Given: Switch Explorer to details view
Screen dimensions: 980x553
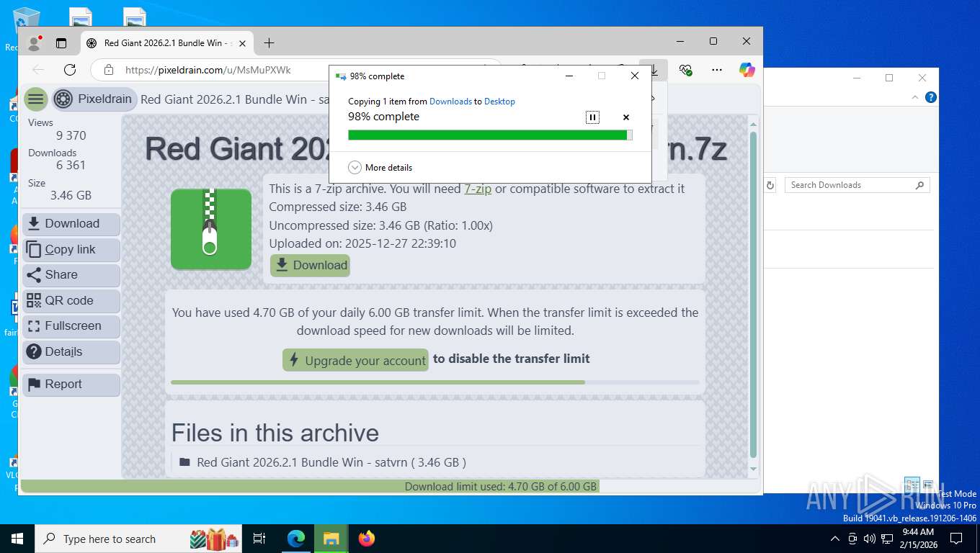Looking at the screenshot, I should point(912,485).
